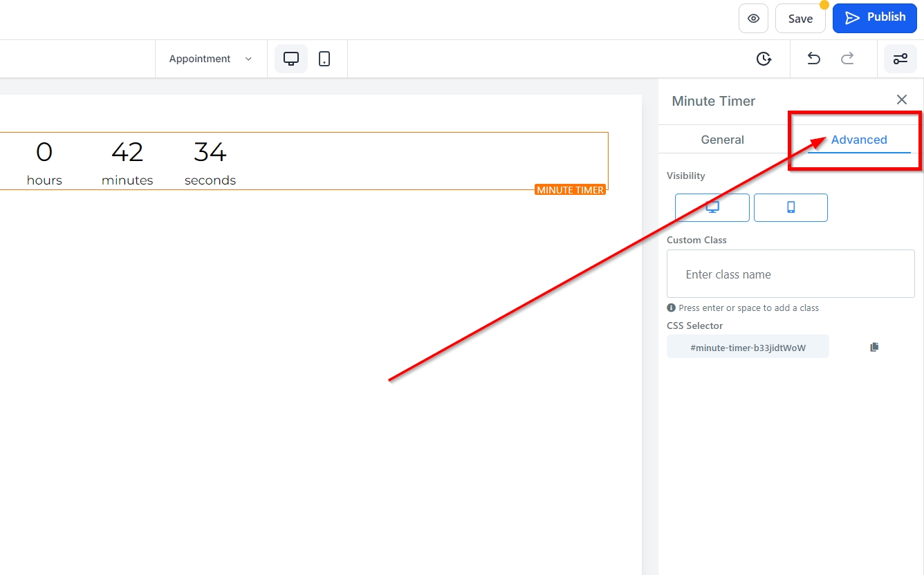
Task: Open page preview with the eye icon
Action: [x=753, y=19]
